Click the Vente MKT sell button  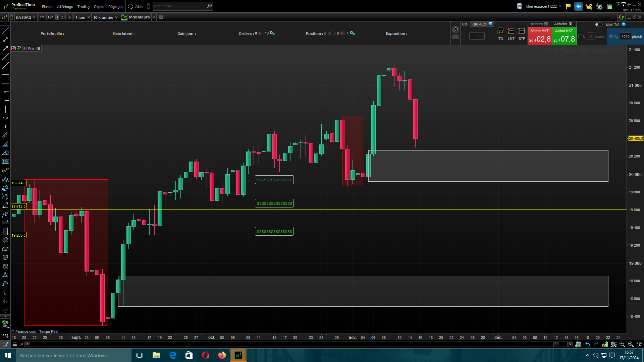[x=540, y=36]
